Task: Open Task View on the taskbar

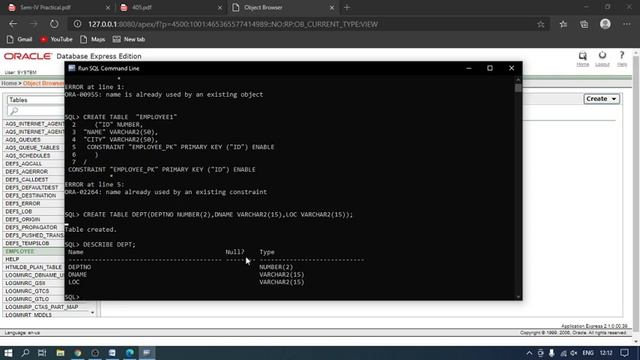Action: pyautogui.click(x=42, y=353)
